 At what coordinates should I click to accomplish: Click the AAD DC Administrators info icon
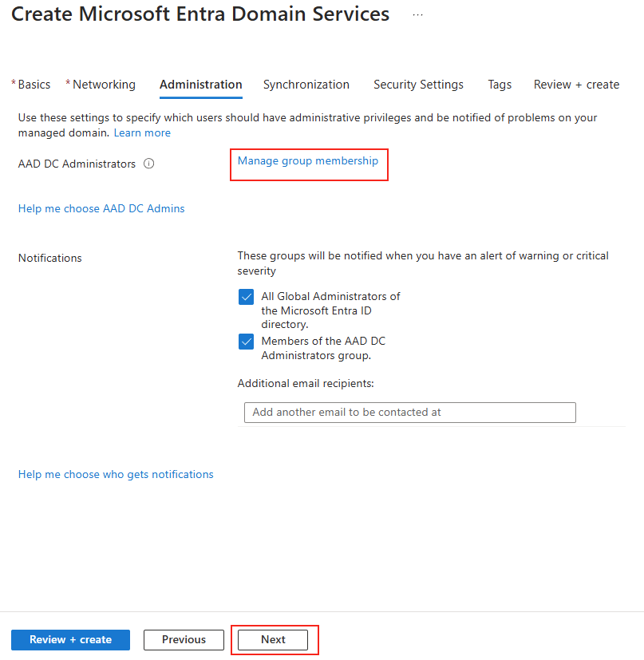pos(149,164)
